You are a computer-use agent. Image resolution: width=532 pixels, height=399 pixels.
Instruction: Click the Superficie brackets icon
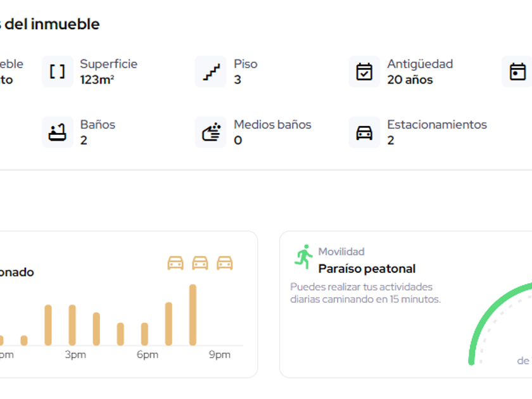[x=58, y=72]
